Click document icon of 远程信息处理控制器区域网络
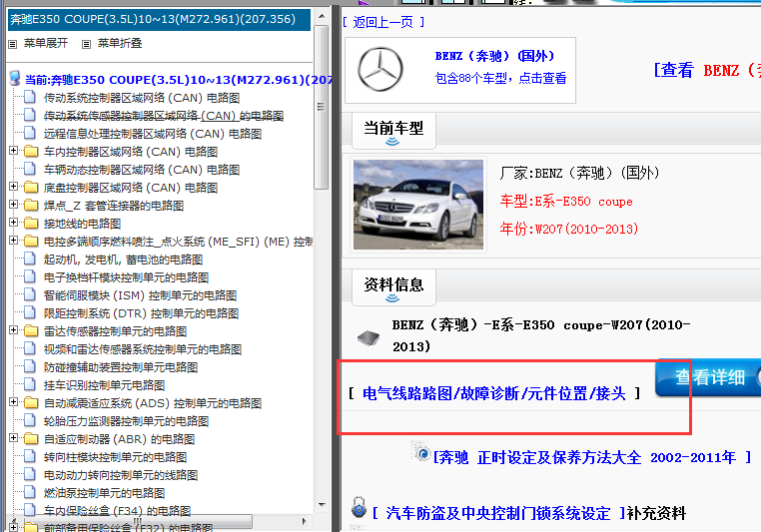The height and width of the screenshot is (532, 761). coord(30,133)
